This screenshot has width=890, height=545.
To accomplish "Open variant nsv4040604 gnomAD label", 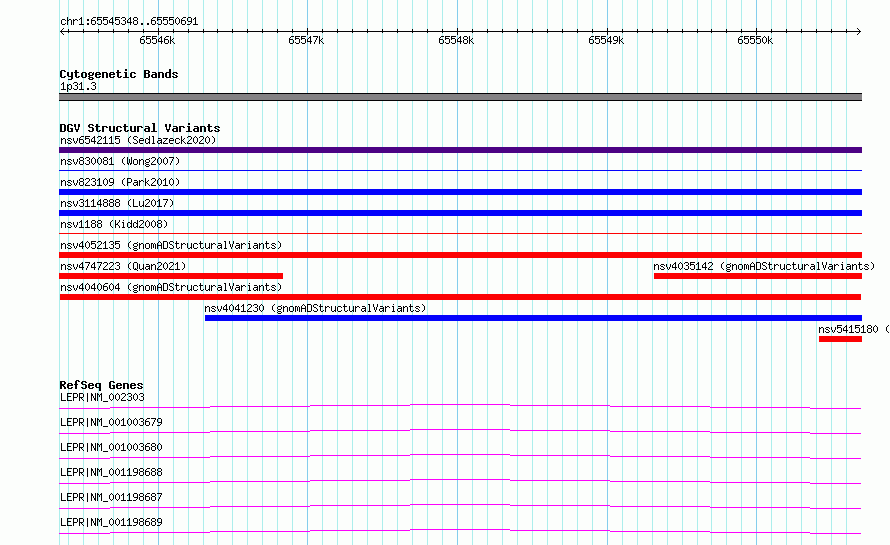I will click(x=171, y=287).
